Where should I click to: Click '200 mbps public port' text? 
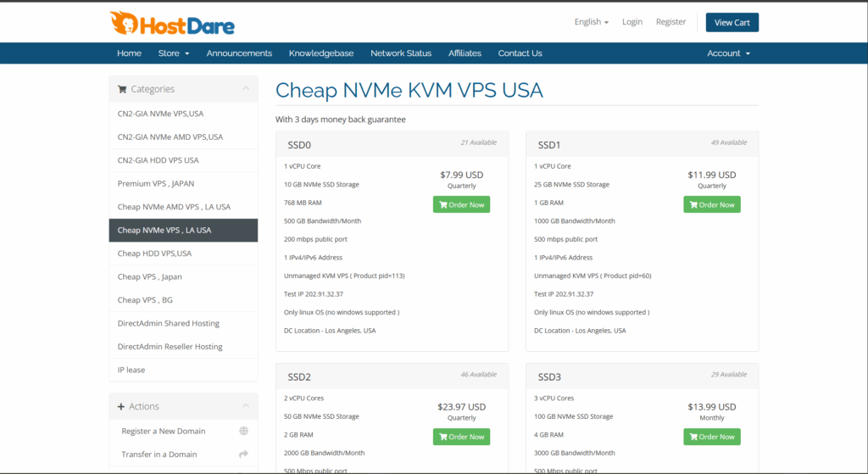pyautogui.click(x=315, y=239)
